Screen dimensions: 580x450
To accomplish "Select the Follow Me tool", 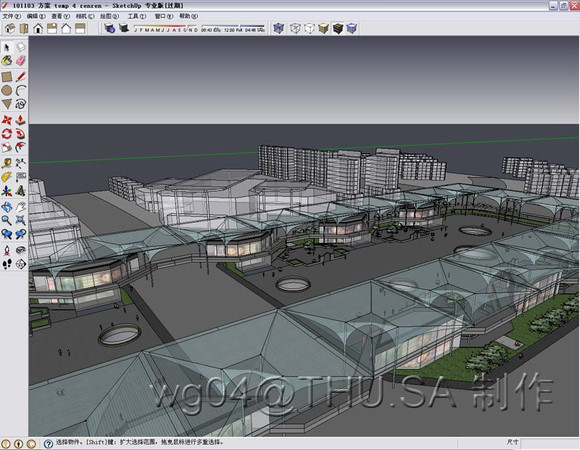I will click(21, 133).
